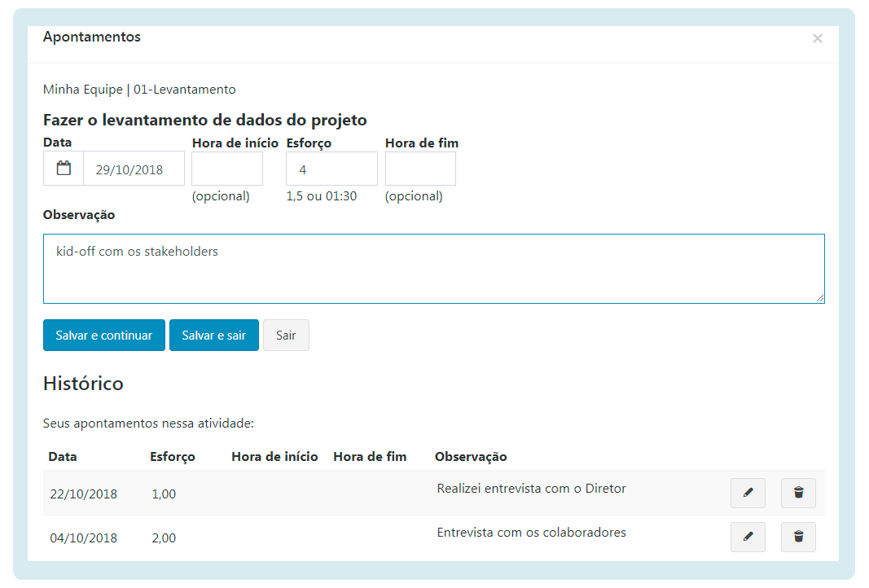Select the Data column header in Histórico
This screenshot has width=869, height=588.
pyautogui.click(x=63, y=457)
